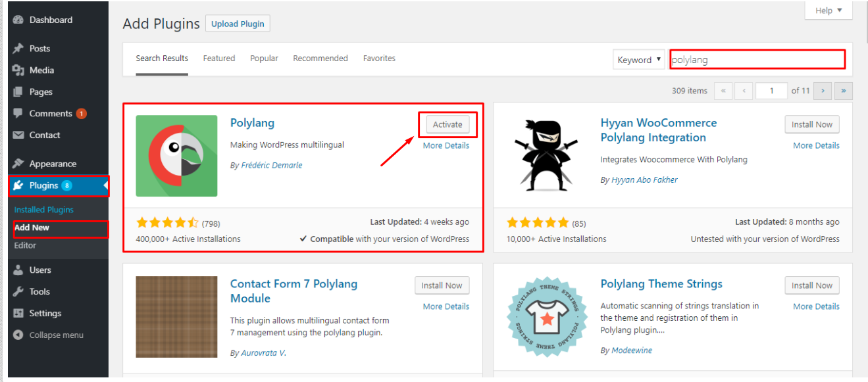868x382 pixels.
Task: Visit author Aurovrata V. link
Action: click(263, 353)
